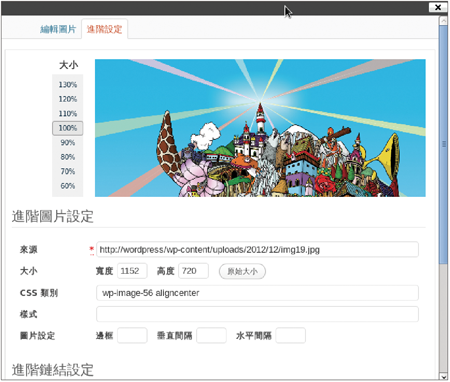
Task: Click the 寬度 width field
Action: pos(132,271)
